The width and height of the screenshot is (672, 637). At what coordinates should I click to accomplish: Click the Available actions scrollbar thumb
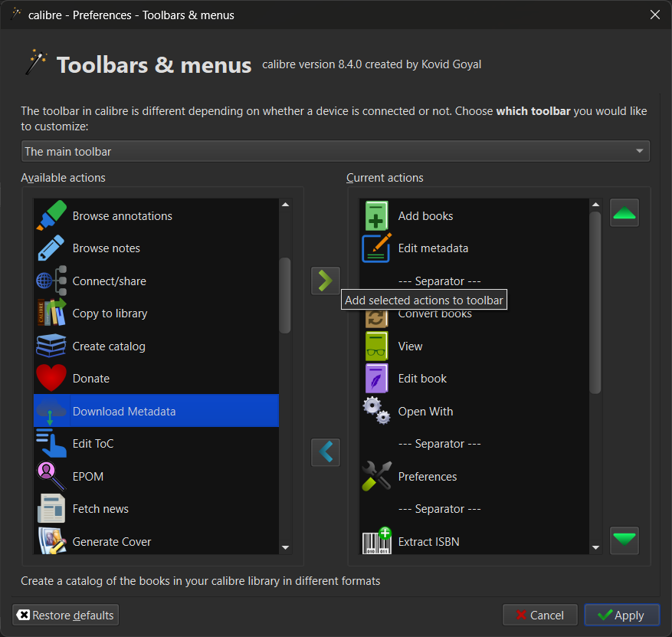pyautogui.click(x=286, y=295)
